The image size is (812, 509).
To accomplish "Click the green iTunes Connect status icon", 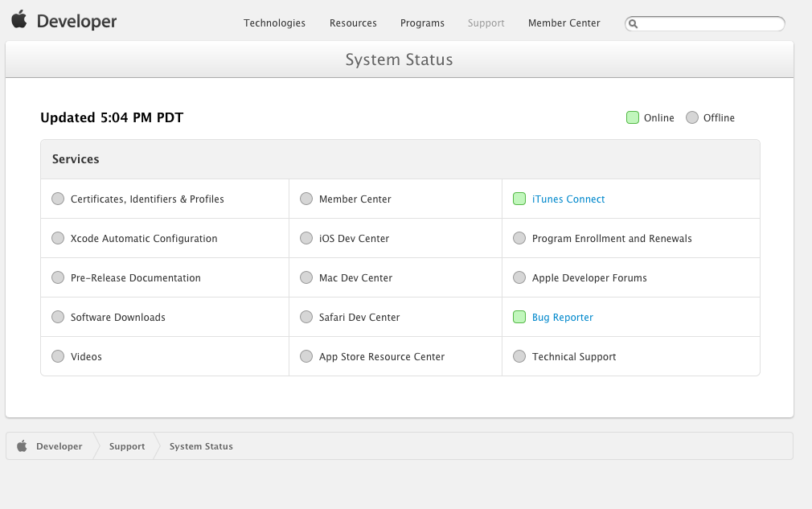I will click(x=519, y=199).
